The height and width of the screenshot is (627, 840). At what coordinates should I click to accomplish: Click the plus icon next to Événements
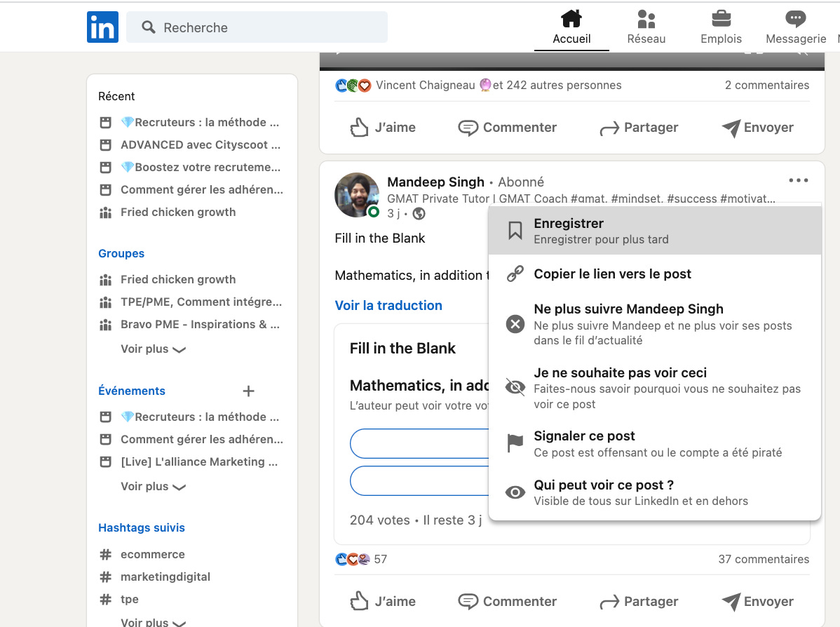point(248,391)
